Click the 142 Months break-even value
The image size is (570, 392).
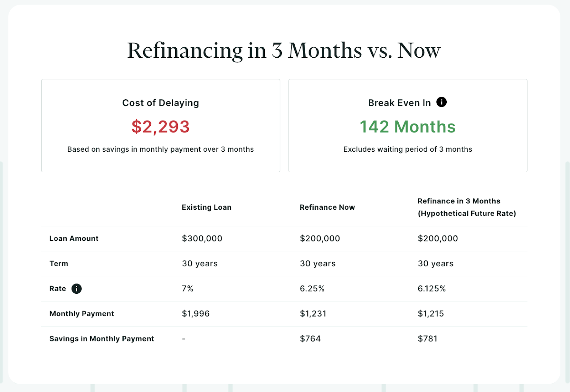tap(408, 127)
